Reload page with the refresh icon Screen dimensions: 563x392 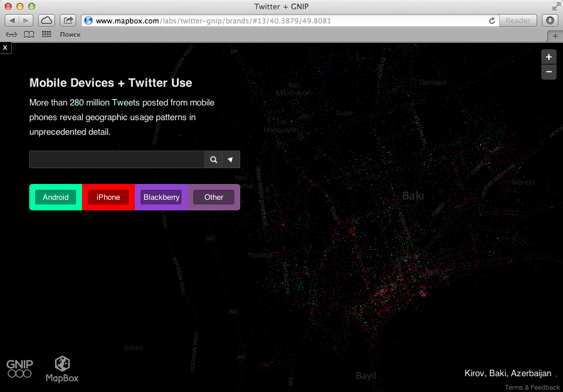pos(492,21)
